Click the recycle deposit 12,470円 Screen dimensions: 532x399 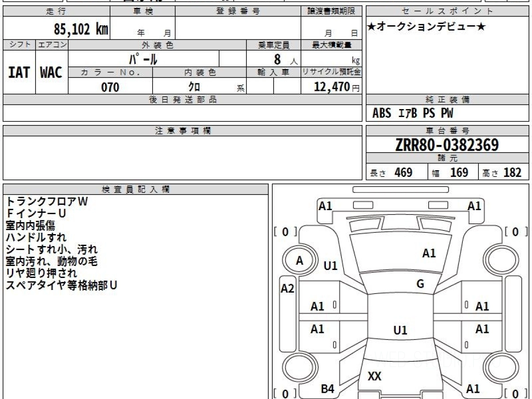337,87
